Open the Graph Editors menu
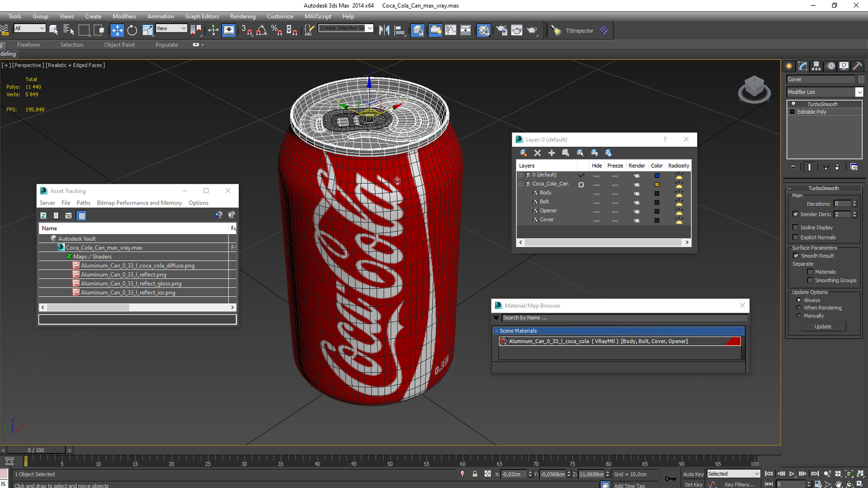Viewport: 868px width, 488px height. tap(202, 16)
